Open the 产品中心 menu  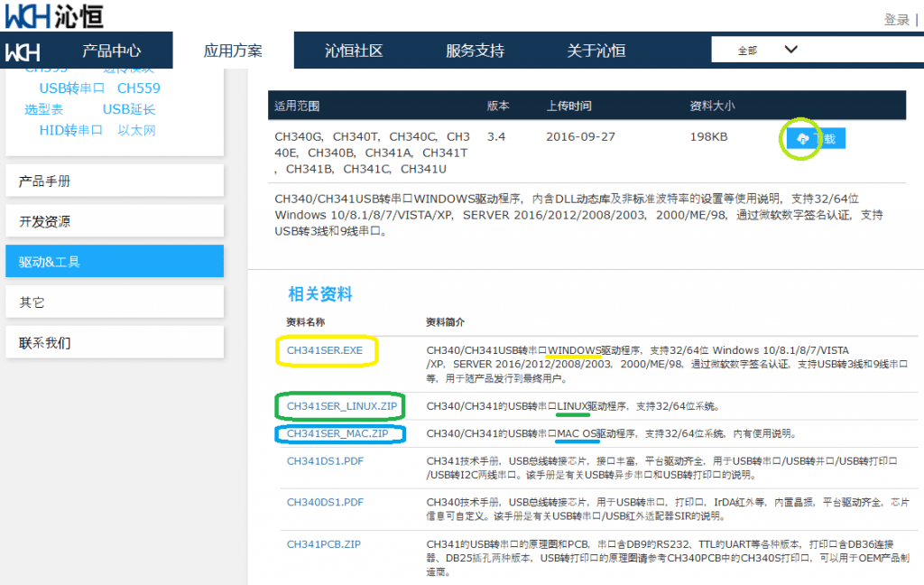(111, 51)
